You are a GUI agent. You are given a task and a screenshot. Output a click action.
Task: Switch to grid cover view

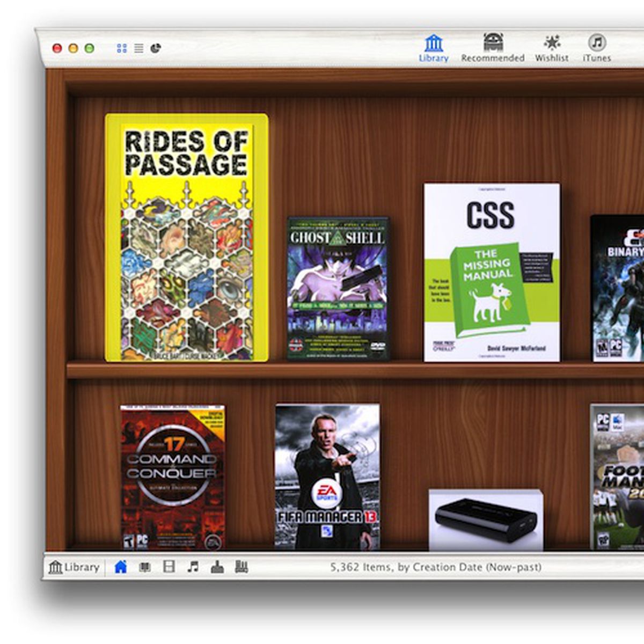[x=122, y=48]
